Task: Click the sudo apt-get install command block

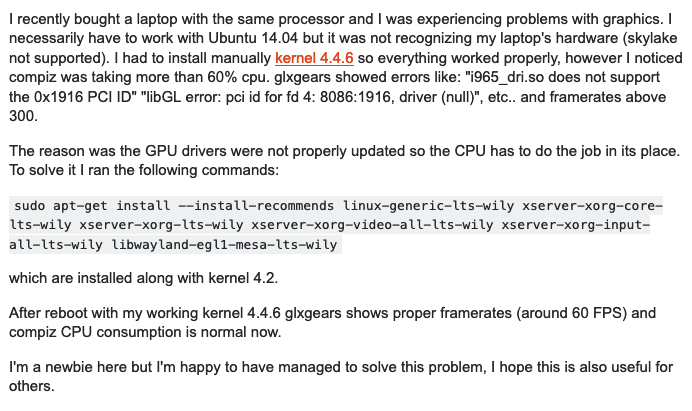Action: [336, 225]
